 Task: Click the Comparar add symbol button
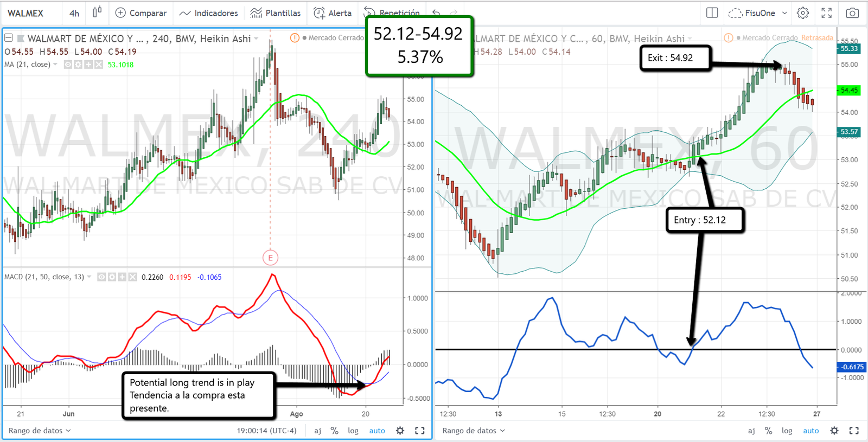click(141, 13)
